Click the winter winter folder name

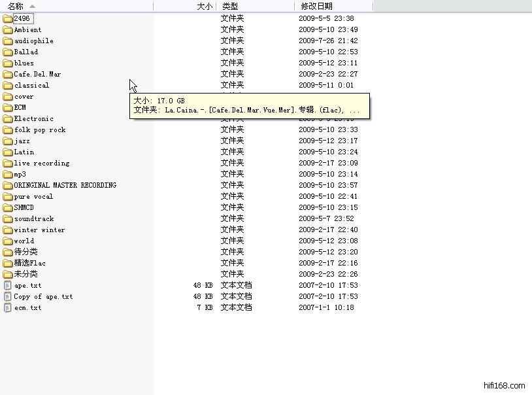pyautogui.click(x=39, y=230)
